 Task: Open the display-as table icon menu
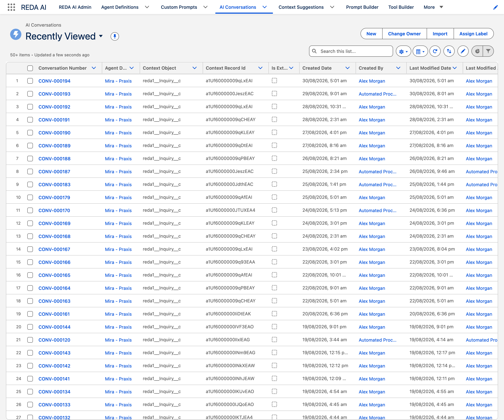[420, 51]
